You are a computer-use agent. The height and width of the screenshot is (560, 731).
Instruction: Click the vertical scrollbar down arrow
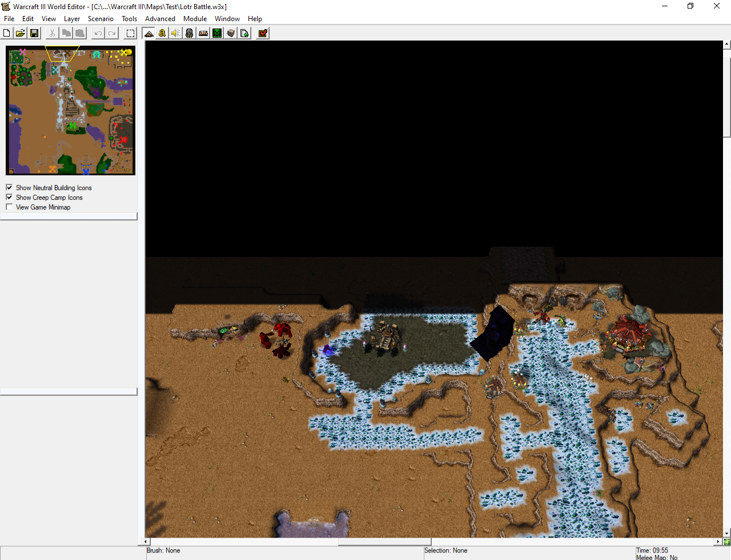click(x=726, y=534)
